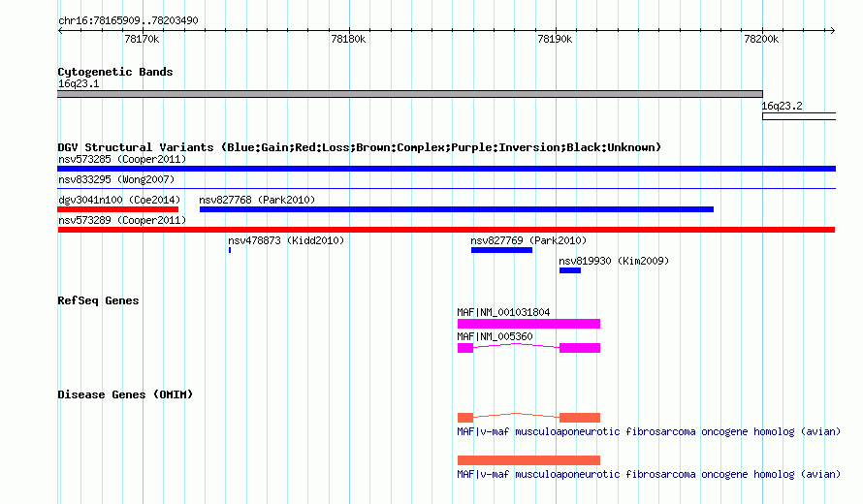Open the second MAF|v-maf oncogene homolog link
863x504 pixels.
(x=649, y=474)
